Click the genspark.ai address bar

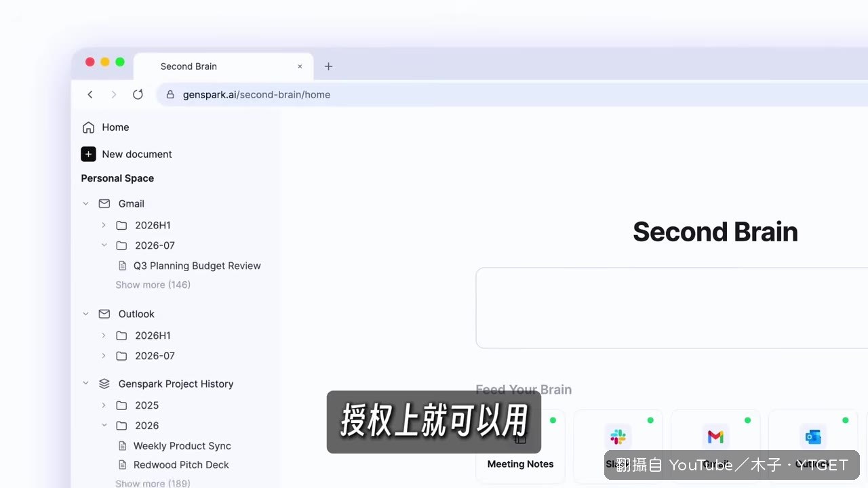(512, 95)
